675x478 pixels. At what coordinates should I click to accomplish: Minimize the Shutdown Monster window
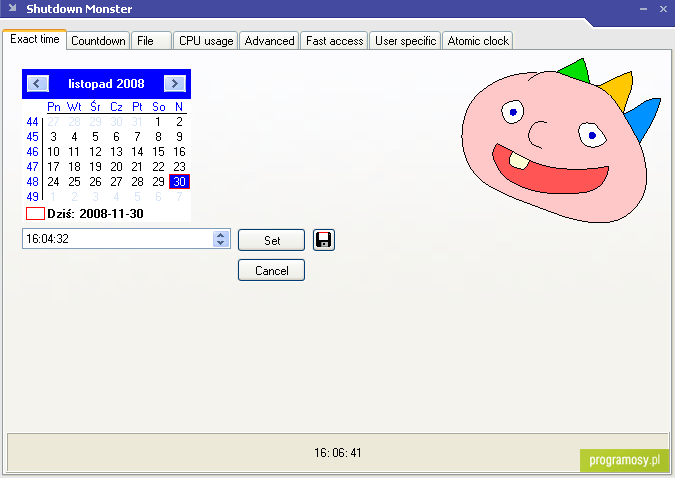643,9
